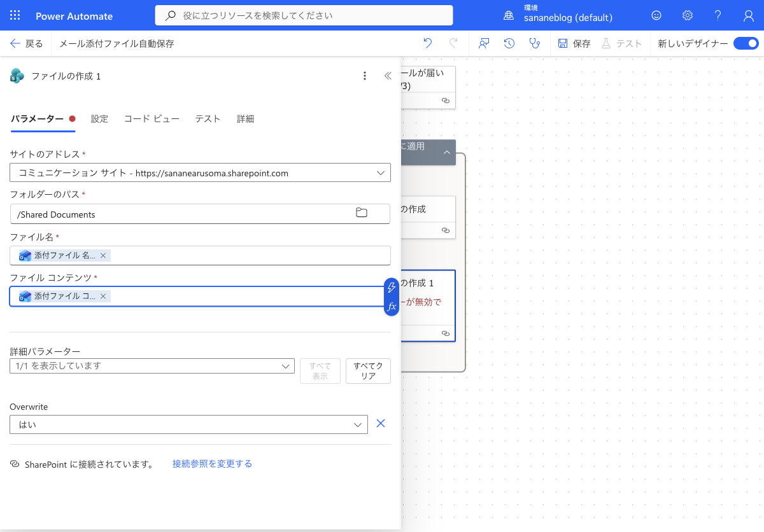Viewport: 764px width, 532px height.
Task: Open the feedback smiley icon
Action: click(x=656, y=15)
